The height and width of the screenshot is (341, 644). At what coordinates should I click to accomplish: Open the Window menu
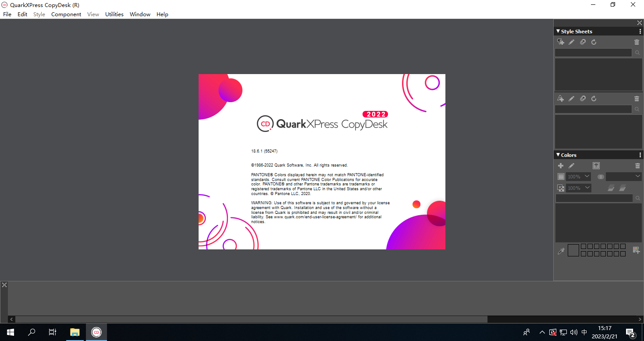(x=140, y=14)
